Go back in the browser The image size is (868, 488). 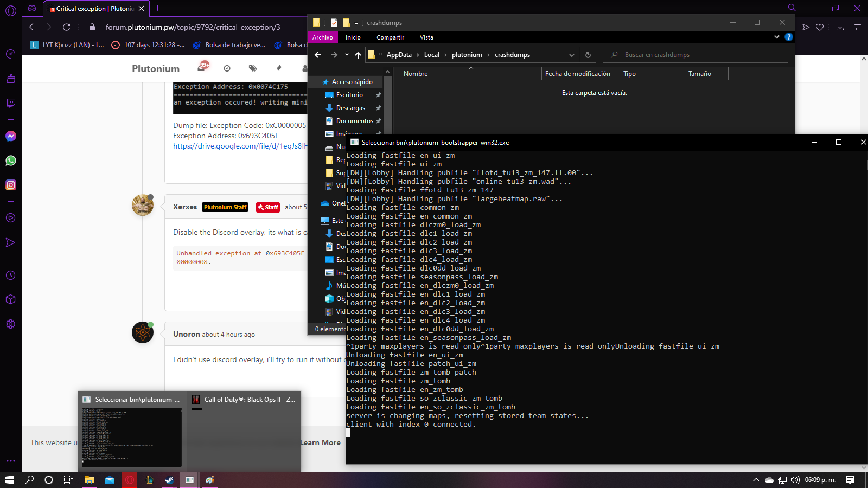click(x=31, y=27)
